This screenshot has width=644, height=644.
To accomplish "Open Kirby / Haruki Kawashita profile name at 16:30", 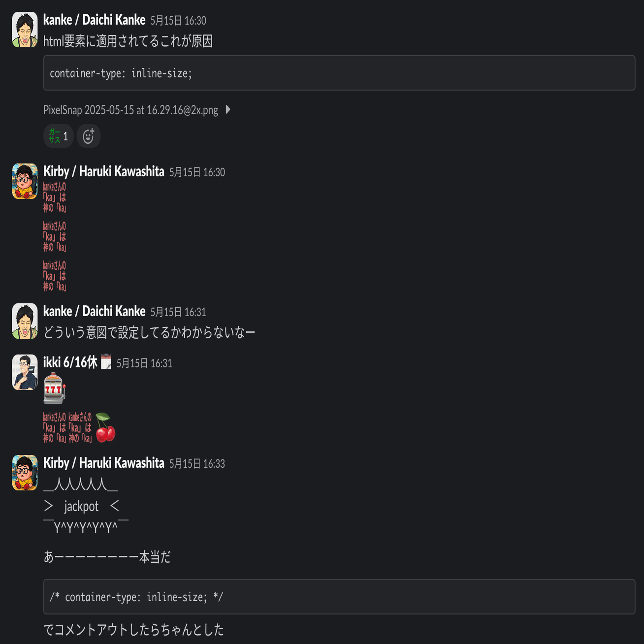I will tap(104, 171).
